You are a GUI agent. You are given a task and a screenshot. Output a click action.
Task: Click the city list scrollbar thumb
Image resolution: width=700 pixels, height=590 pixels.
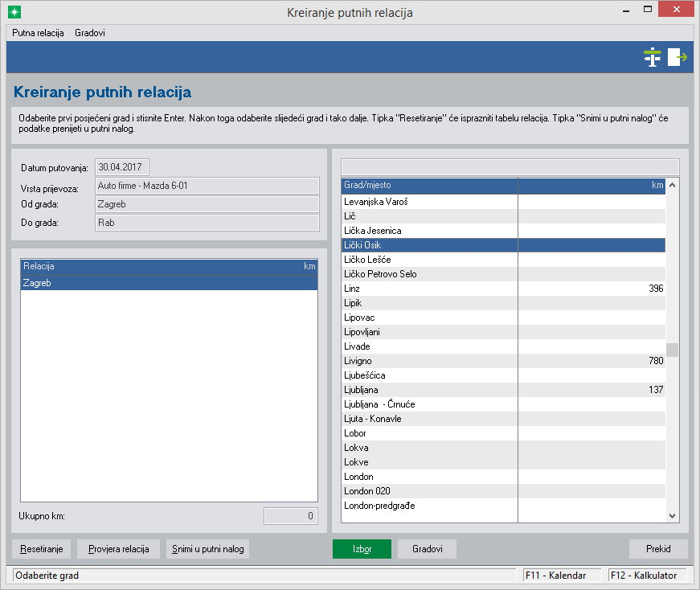click(x=673, y=350)
